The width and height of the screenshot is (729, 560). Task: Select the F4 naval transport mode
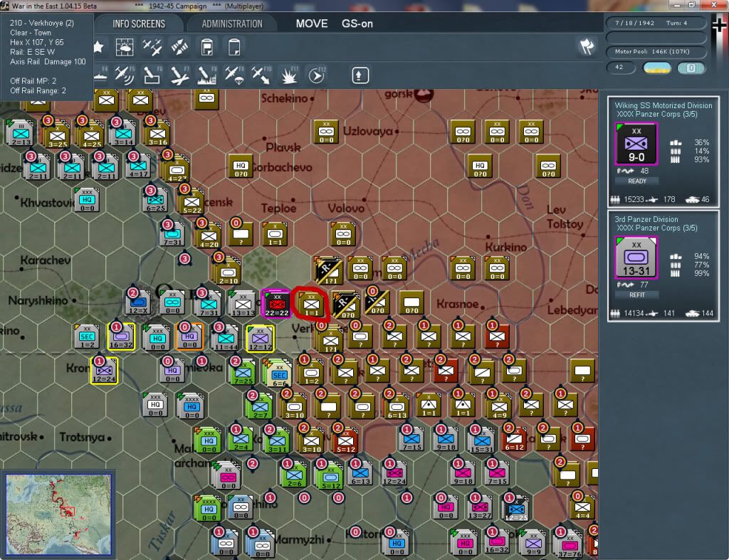click(x=100, y=75)
